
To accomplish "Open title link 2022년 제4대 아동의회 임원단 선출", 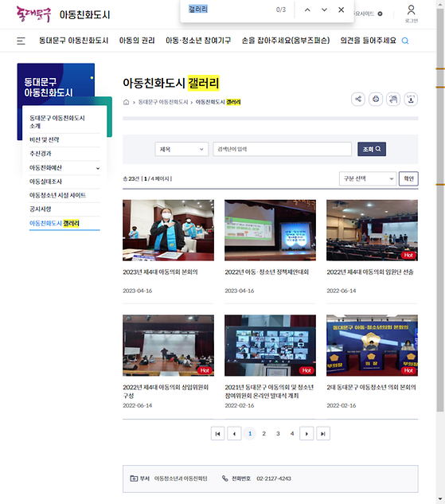I will pyautogui.click(x=370, y=272).
